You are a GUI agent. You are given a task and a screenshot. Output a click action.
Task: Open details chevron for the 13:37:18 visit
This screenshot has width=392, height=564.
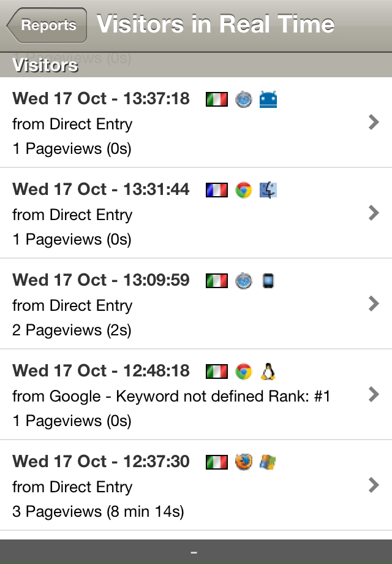coord(374,122)
